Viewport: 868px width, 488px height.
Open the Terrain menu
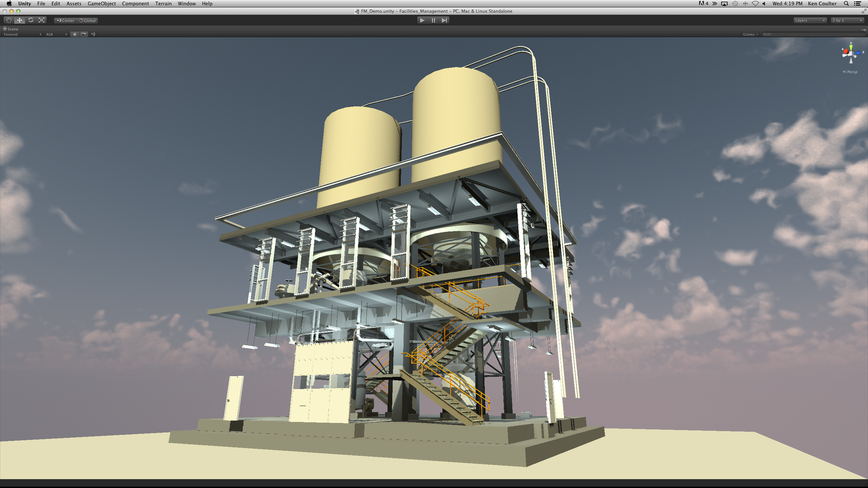click(x=163, y=3)
